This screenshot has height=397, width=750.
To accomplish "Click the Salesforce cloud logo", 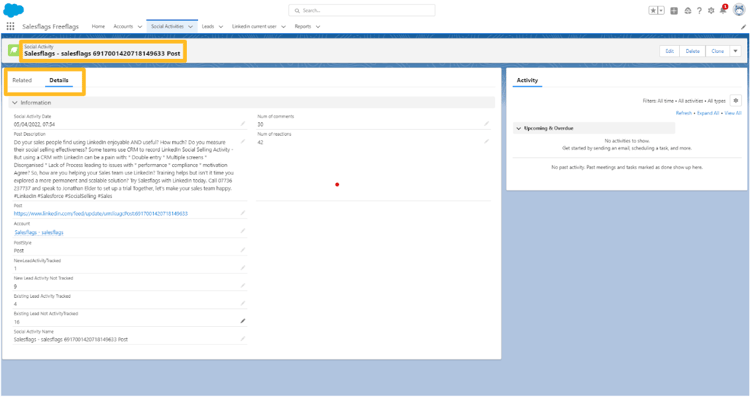I will coord(13,10).
